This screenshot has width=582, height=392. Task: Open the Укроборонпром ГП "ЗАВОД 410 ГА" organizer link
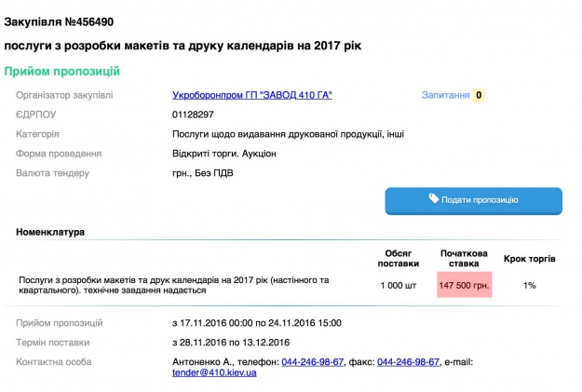point(252,96)
